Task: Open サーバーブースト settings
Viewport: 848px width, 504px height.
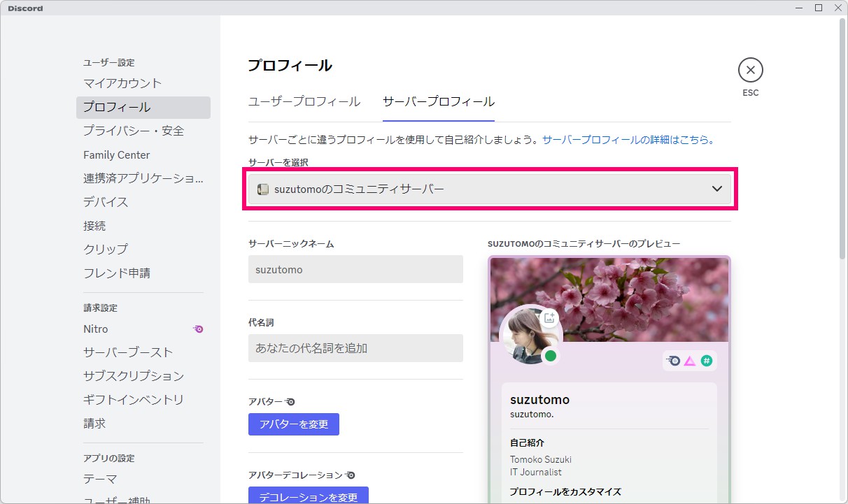Action: [143, 352]
